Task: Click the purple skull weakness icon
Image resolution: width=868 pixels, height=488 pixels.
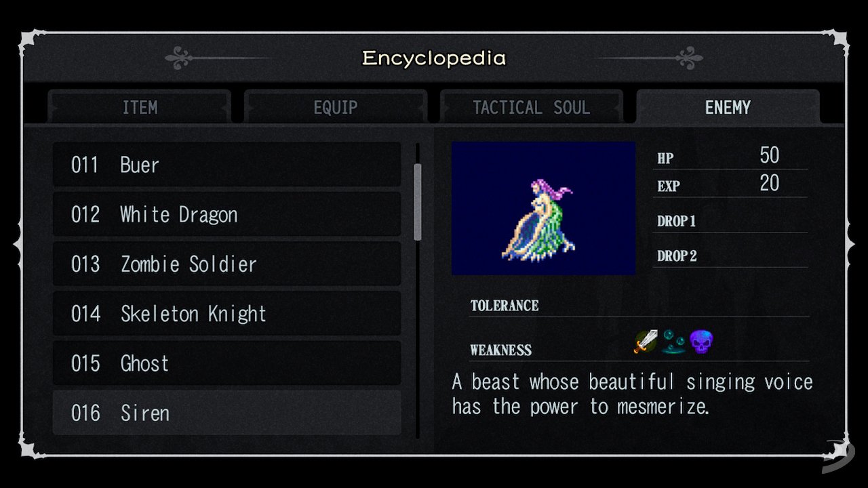Action: [x=702, y=342]
